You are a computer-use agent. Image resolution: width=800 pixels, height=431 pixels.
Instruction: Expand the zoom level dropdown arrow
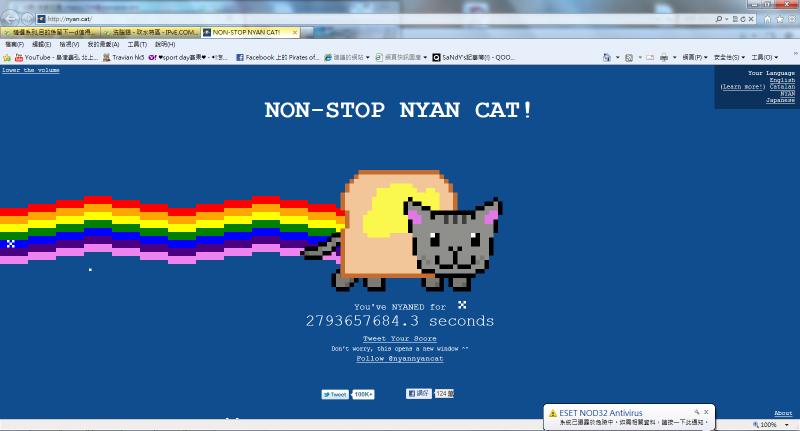coord(786,424)
